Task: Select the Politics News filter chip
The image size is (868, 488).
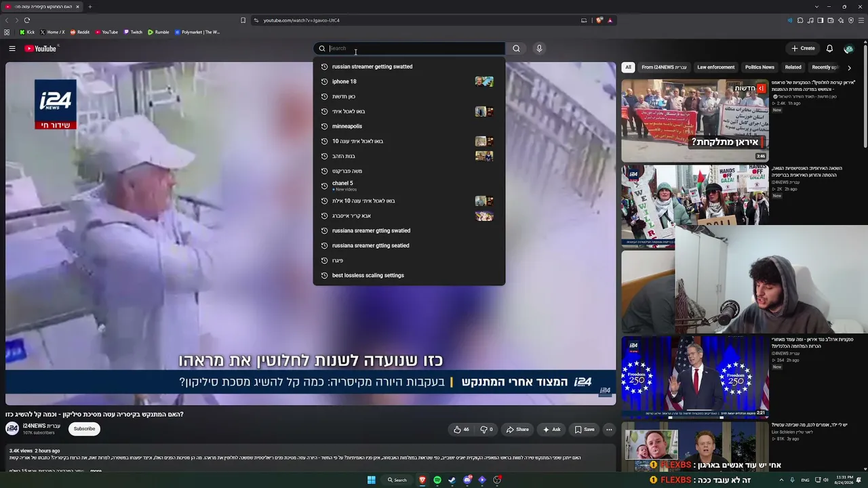Action: point(759,67)
